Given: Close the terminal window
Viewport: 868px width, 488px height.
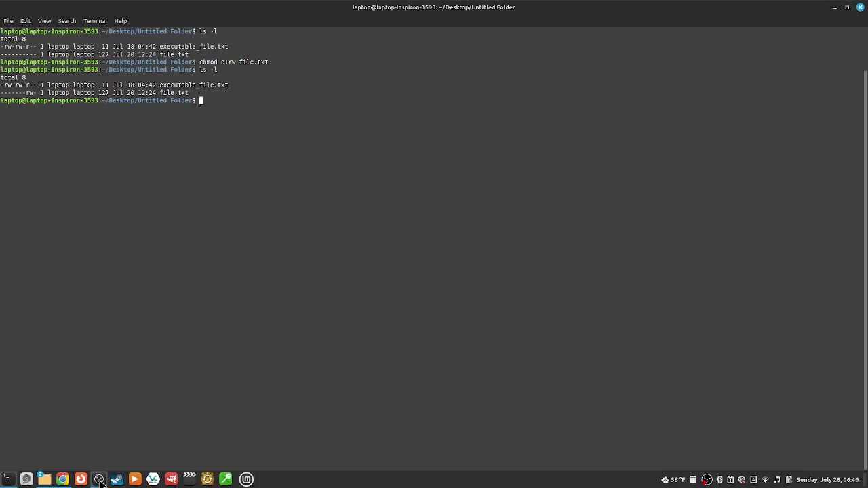Looking at the screenshot, I should pos(860,7).
